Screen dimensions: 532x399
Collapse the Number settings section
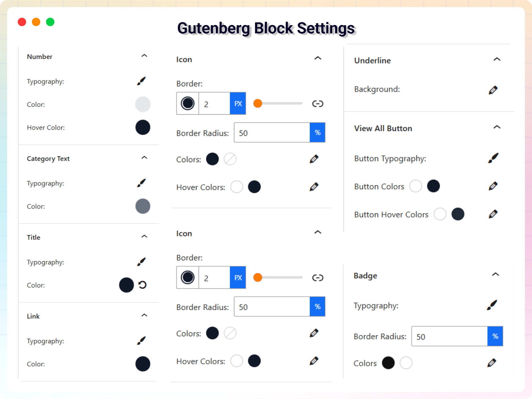point(144,56)
